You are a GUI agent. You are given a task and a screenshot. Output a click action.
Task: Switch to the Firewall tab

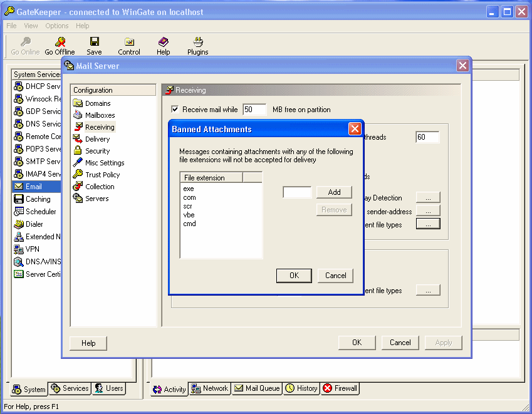pyautogui.click(x=340, y=388)
